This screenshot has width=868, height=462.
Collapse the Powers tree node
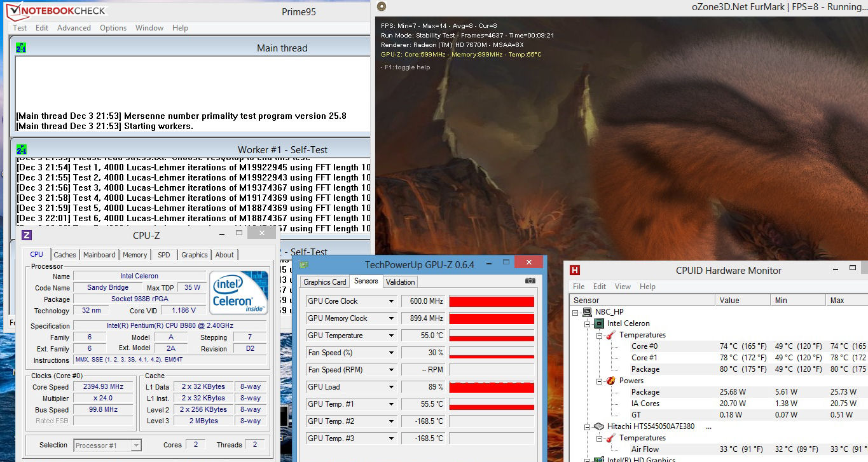click(599, 381)
